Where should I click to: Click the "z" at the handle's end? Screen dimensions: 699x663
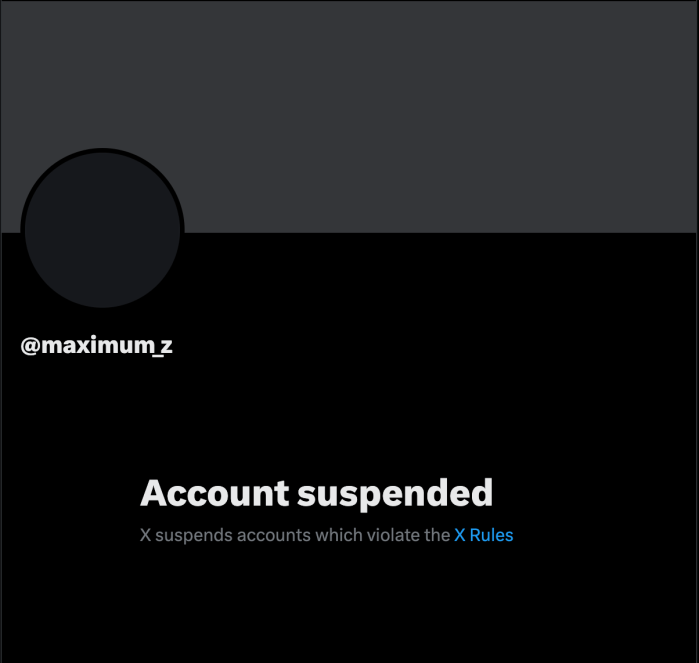[x=166, y=346]
